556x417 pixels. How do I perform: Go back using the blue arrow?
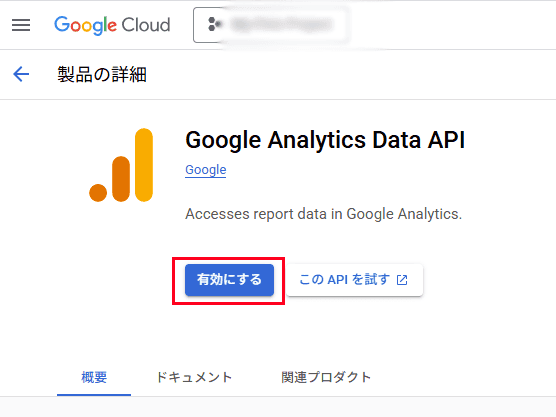coord(21,74)
